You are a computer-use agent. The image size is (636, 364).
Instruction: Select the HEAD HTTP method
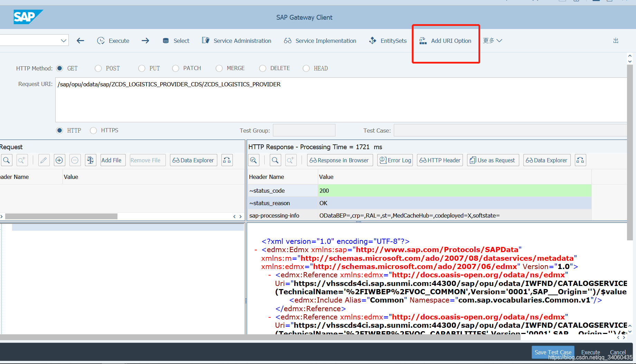coord(306,68)
